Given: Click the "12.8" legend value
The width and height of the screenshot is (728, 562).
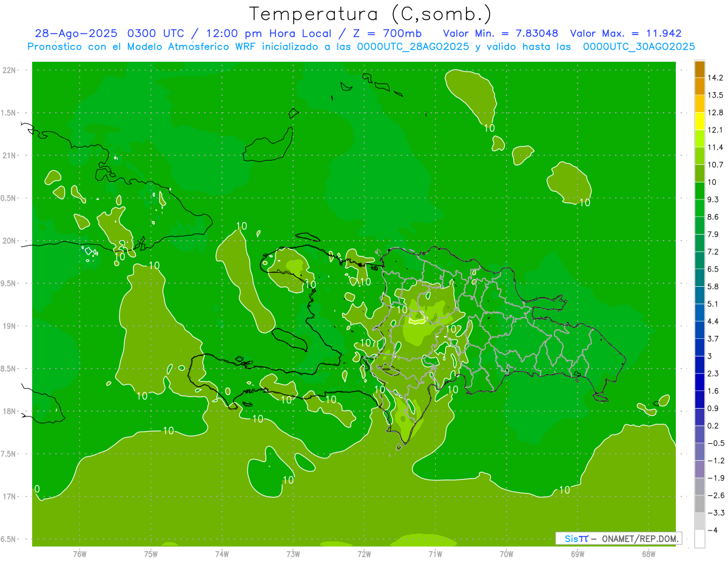Looking at the screenshot, I should [x=716, y=113].
